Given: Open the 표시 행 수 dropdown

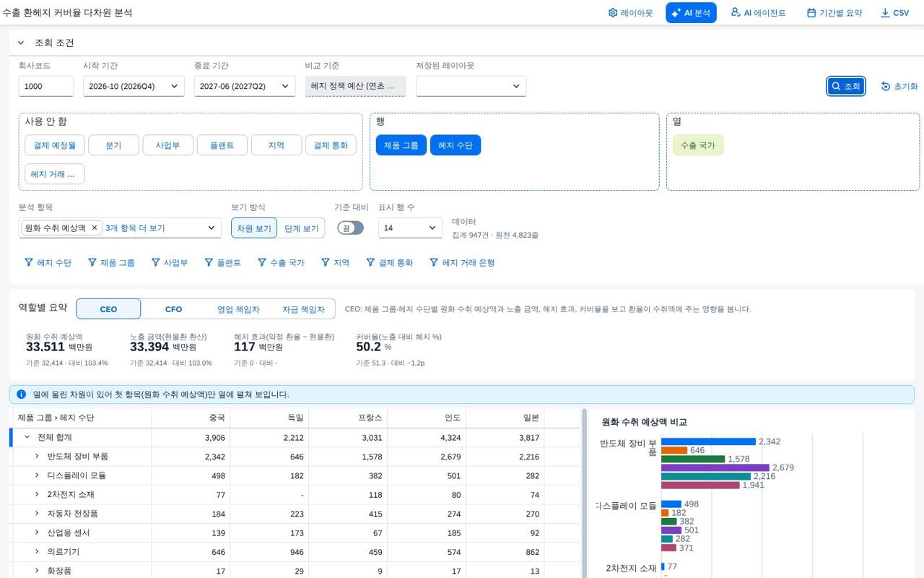Looking at the screenshot, I should click(410, 228).
